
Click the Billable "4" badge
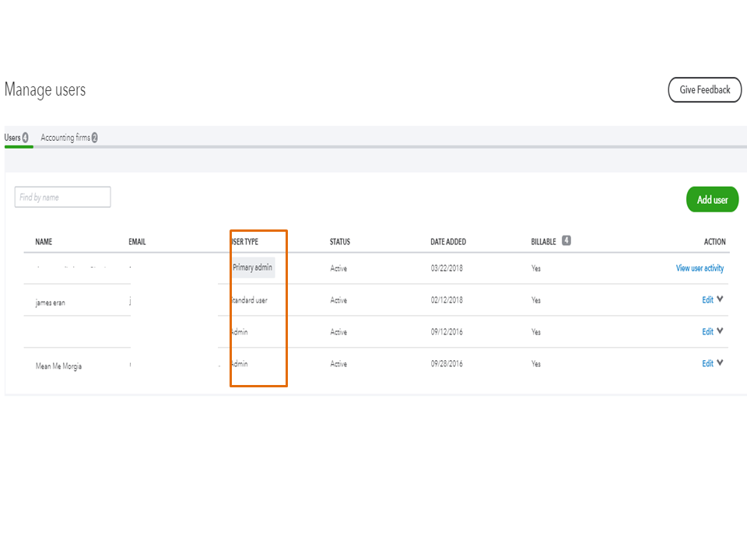[x=566, y=240]
